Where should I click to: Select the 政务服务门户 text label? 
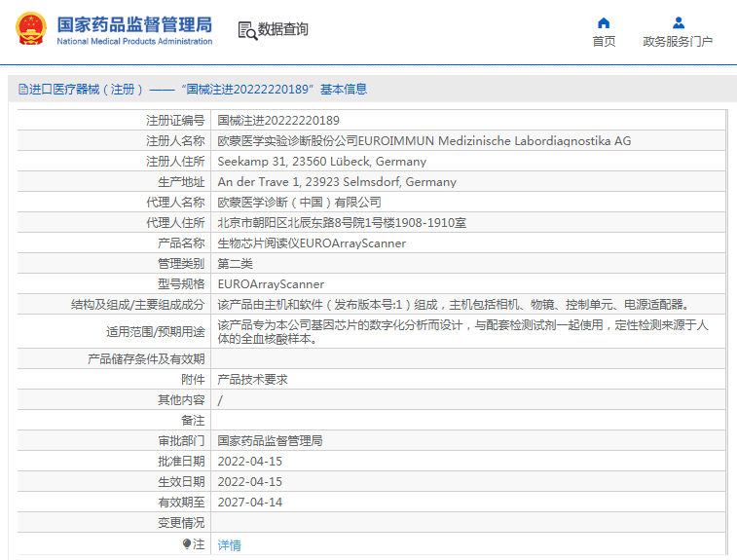click(678, 41)
